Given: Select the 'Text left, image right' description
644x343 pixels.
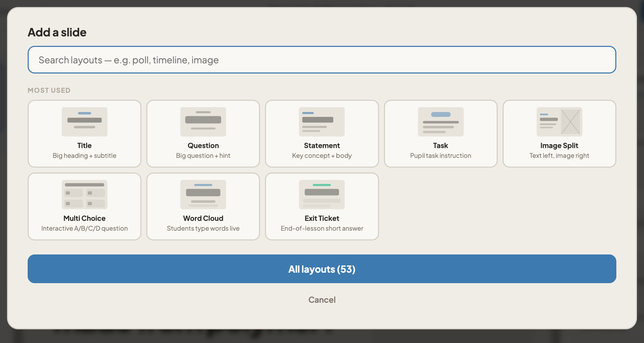Looking at the screenshot, I should (559, 156).
